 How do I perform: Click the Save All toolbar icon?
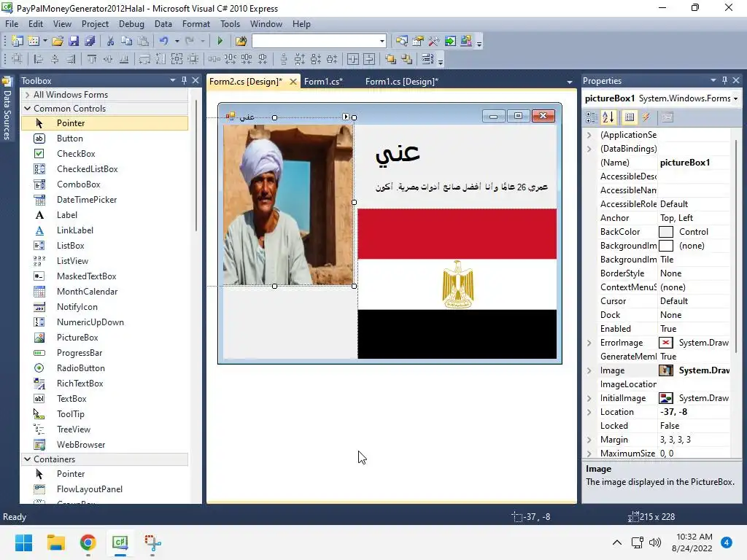[90, 41]
